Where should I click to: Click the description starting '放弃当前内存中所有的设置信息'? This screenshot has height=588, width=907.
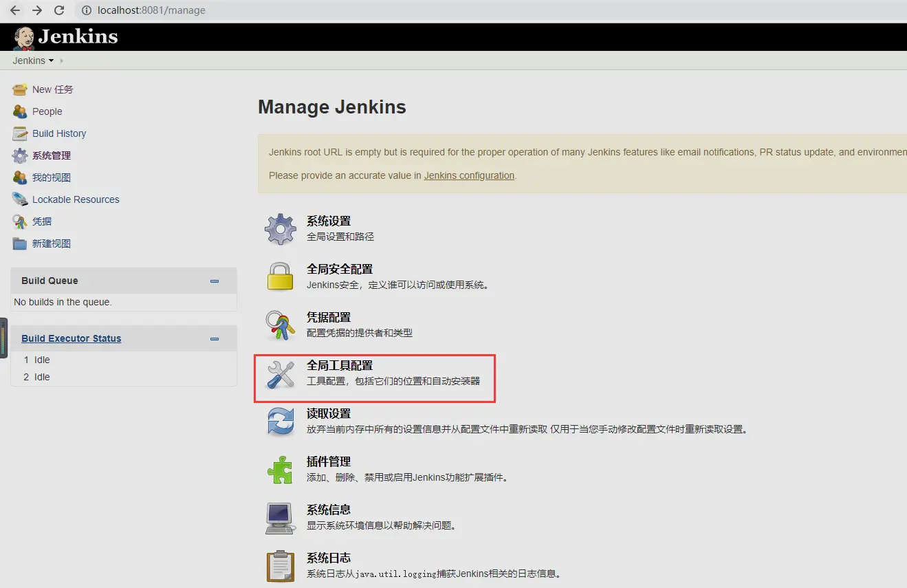click(527, 429)
